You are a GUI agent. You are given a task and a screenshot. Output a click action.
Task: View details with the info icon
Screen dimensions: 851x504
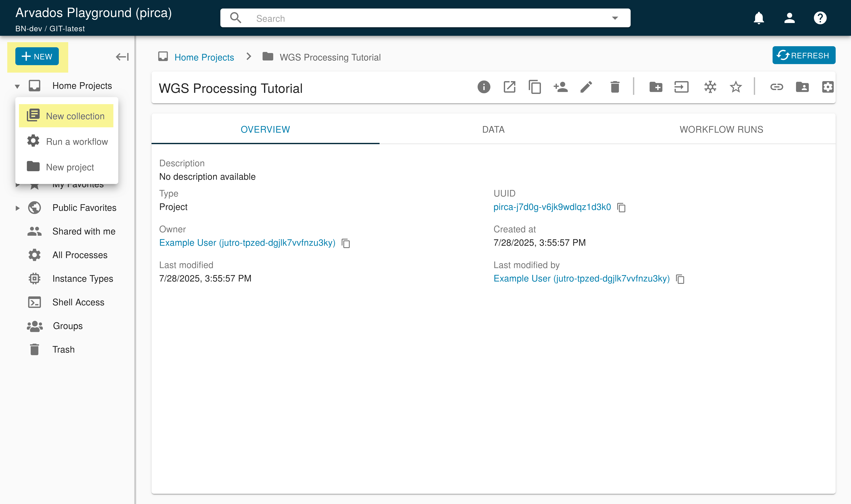pos(484,87)
